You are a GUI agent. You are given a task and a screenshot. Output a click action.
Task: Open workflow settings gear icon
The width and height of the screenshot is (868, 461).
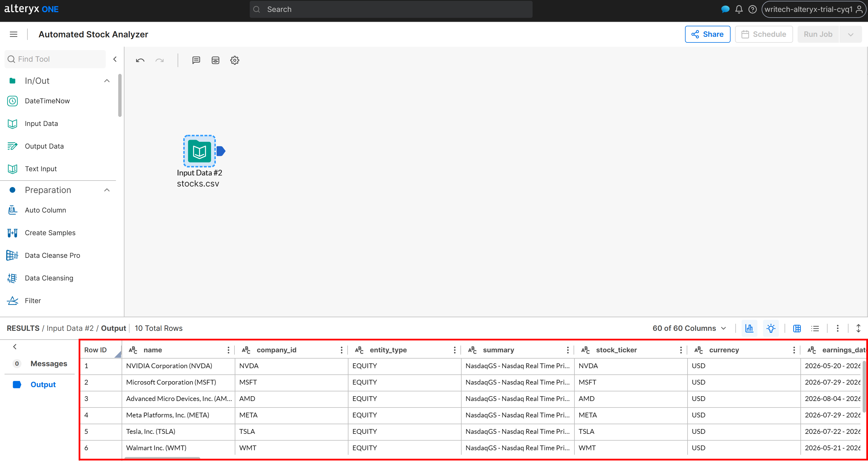click(x=234, y=60)
